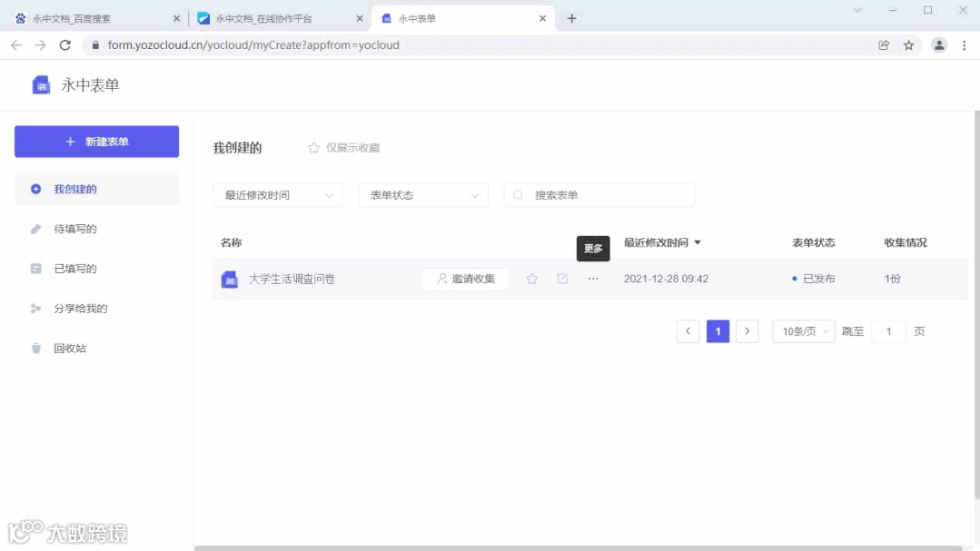This screenshot has width=980, height=551.
Task: Bookmark this page with star icon
Action: click(909, 45)
